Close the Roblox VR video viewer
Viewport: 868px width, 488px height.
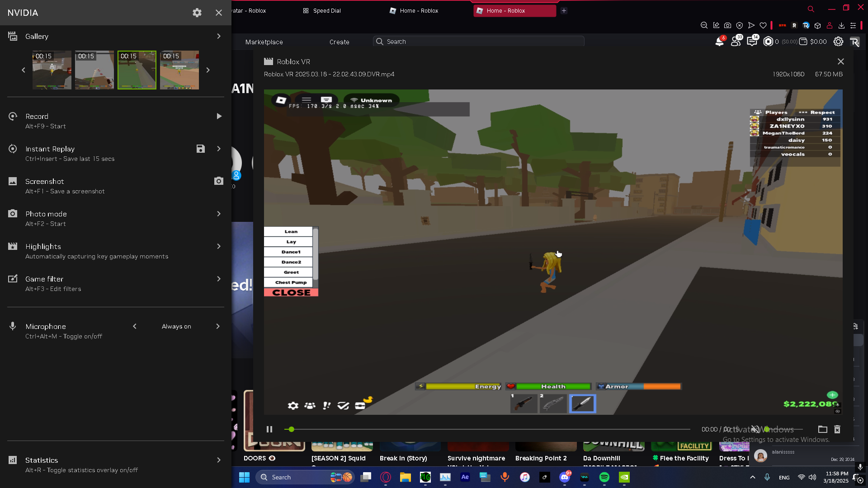(x=841, y=61)
